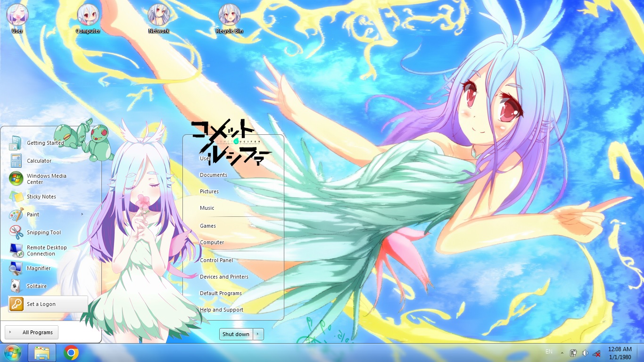Click the Shut down button

tap(236, 334)
